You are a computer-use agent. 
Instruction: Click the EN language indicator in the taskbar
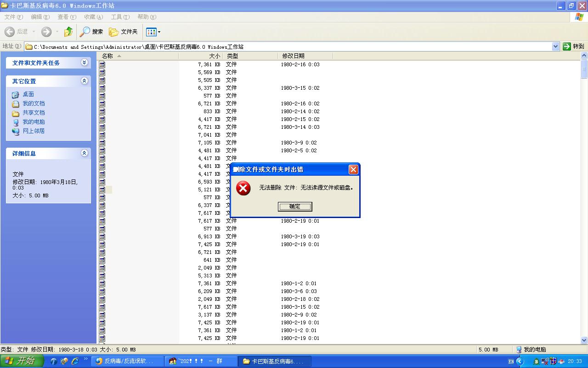pyautogui.click(x=511, y=362)
